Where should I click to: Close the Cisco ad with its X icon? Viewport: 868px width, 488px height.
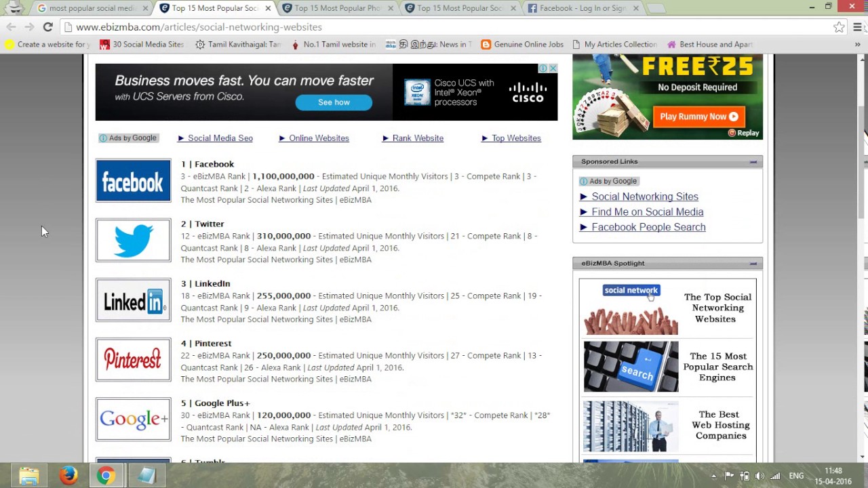pos(553,68)
